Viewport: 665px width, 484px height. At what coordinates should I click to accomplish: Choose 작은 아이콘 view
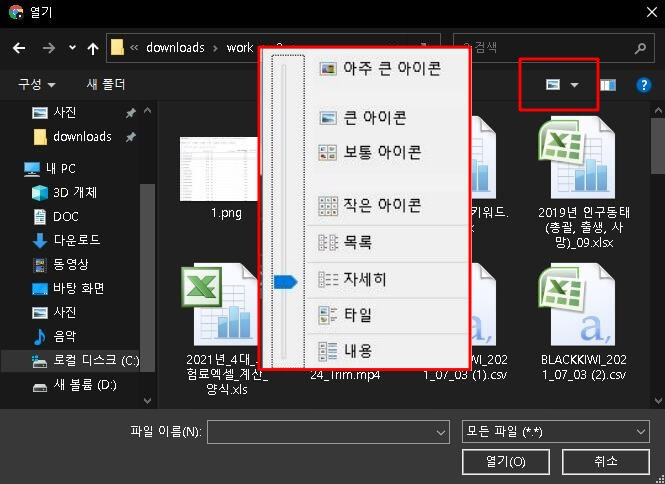[x=370, y=206]
